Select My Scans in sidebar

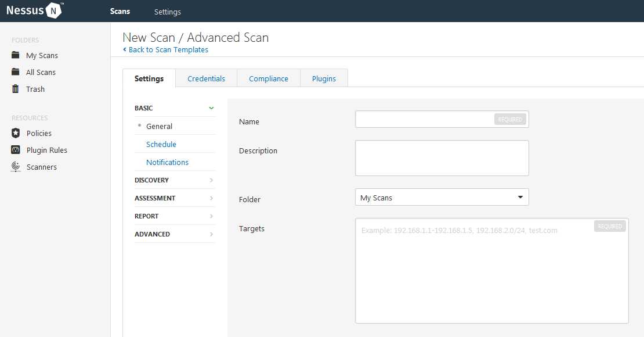click(x=42, y=56)
